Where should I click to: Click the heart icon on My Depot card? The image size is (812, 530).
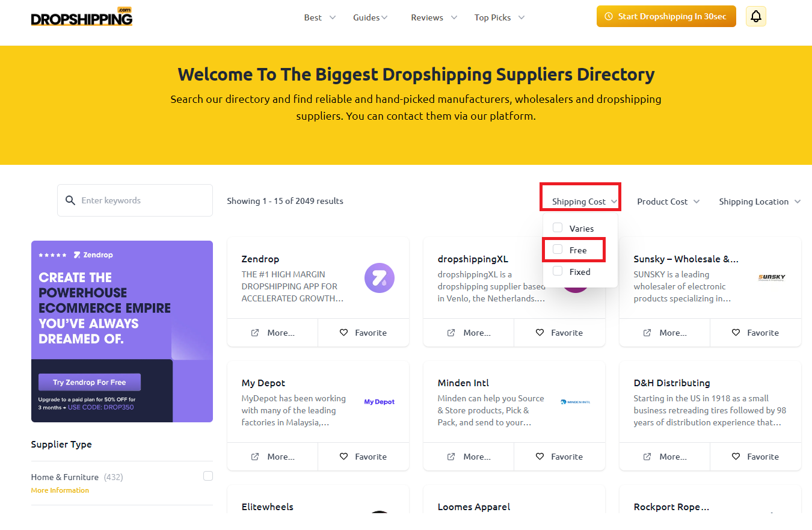point(344,457)
